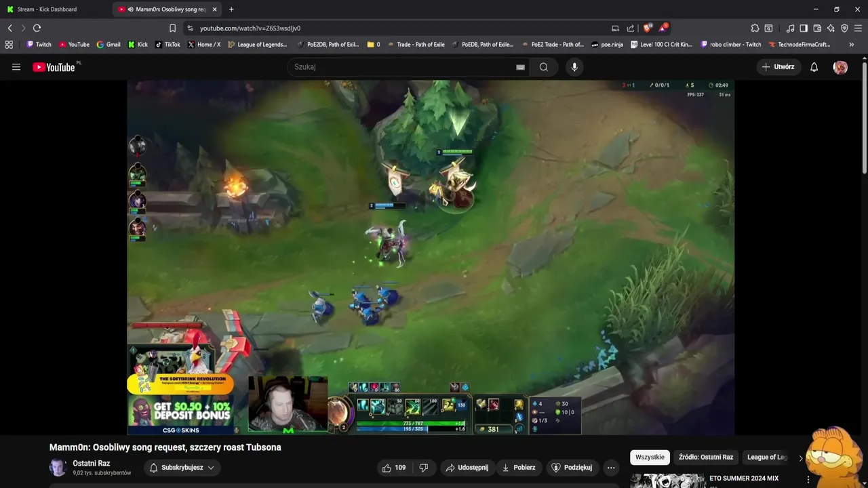Close the Mamm0n YouTube tab
Image resolution: width=868 pixels, height=488 pixels.
click(x=215, y=9)
